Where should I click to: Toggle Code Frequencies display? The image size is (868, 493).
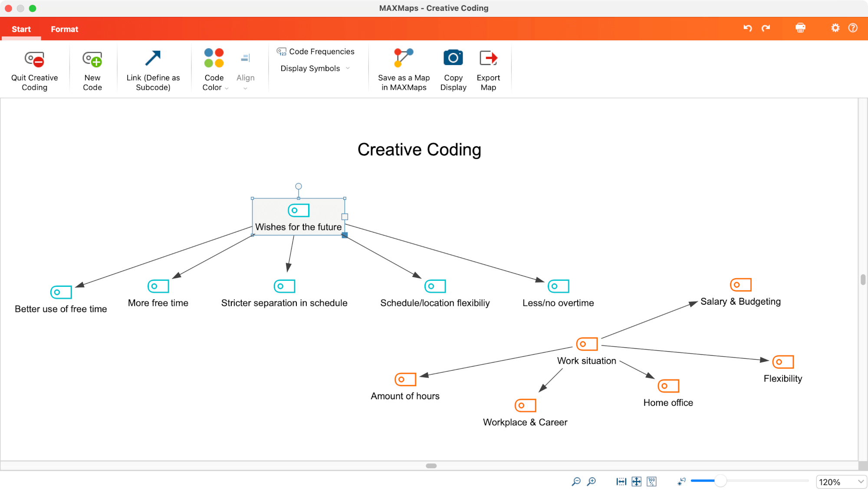(316, 52)
